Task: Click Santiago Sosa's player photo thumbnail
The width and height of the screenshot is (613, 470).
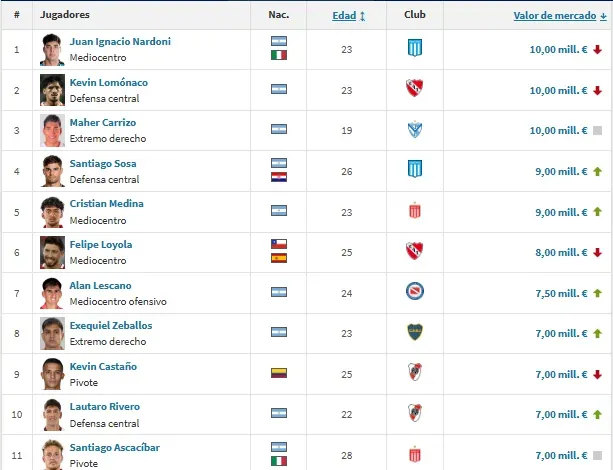Action: 52,171
